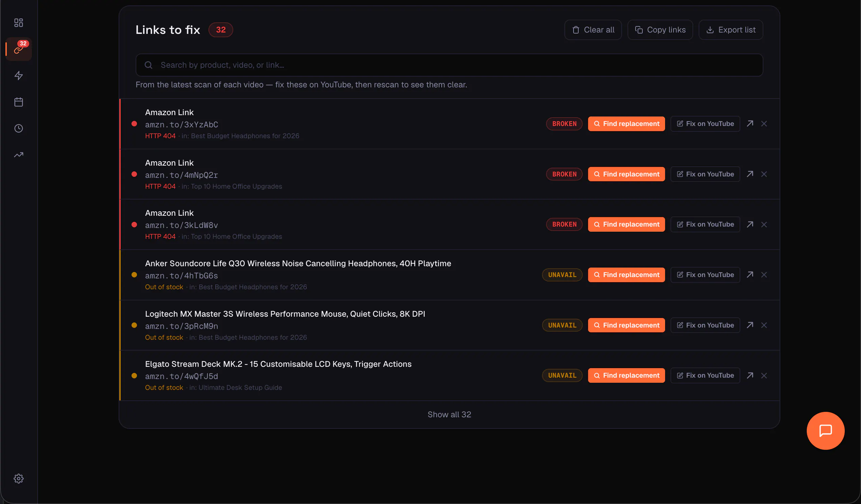This screenshot has height=504, width=861.
Task: Click BROKEN badge on amzn.to/3xYzAbC row
Action: coord(564,124)
